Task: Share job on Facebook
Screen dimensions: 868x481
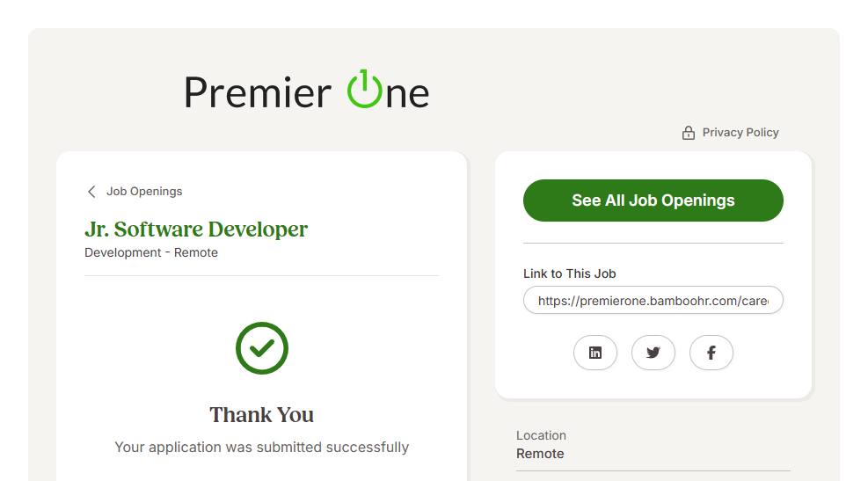Action: click(711, 353)
